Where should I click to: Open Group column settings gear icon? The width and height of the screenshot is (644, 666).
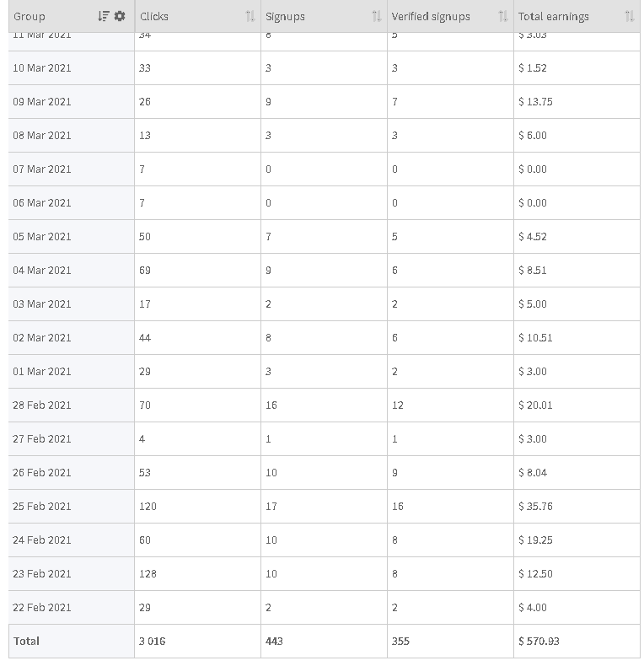[120, 16]
